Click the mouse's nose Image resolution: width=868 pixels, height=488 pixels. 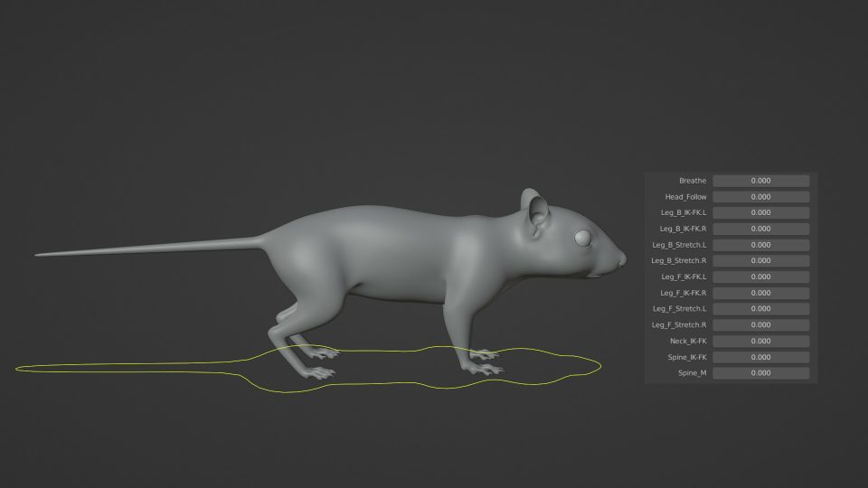pos(621,259)
